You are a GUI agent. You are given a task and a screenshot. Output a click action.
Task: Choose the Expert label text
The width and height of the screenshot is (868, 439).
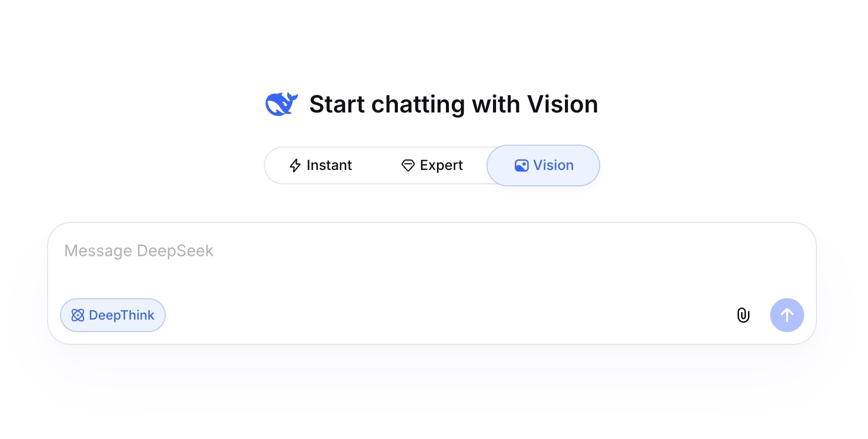(x=441, y=165)
